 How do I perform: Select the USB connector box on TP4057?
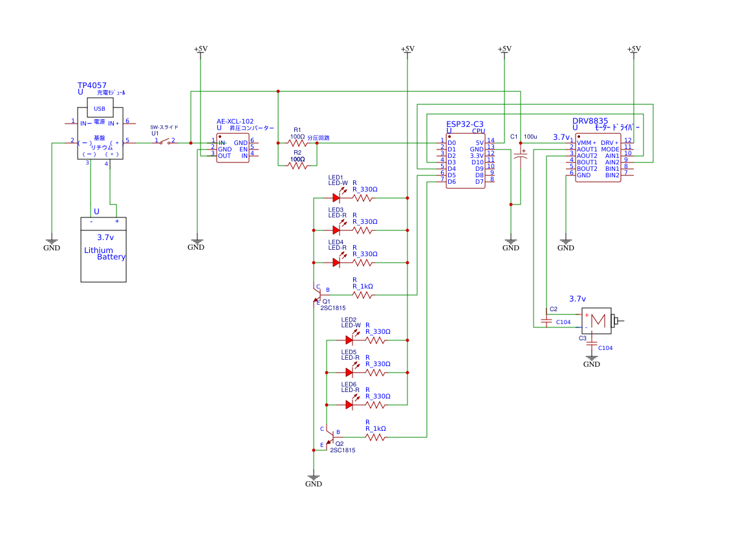[x=100, y=107]
